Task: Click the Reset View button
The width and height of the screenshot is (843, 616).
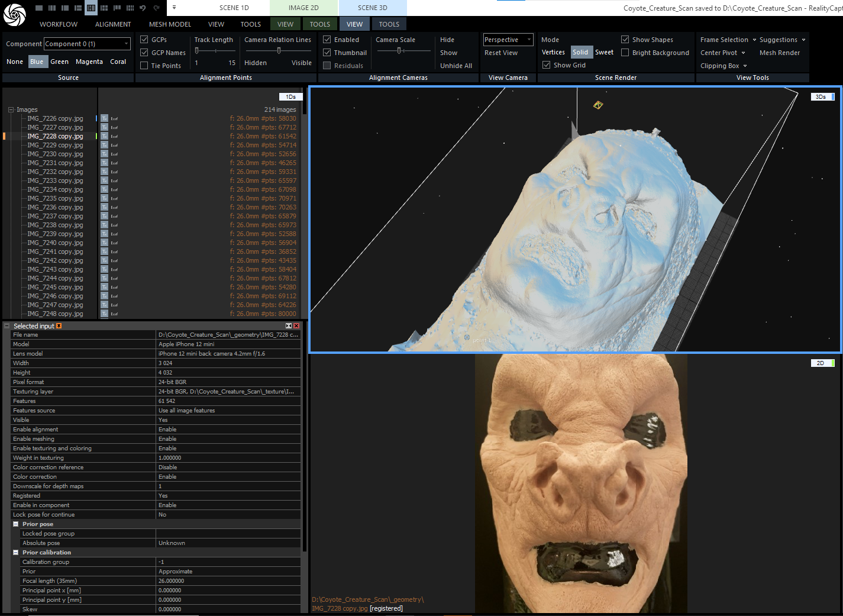Action: point(500,53)
